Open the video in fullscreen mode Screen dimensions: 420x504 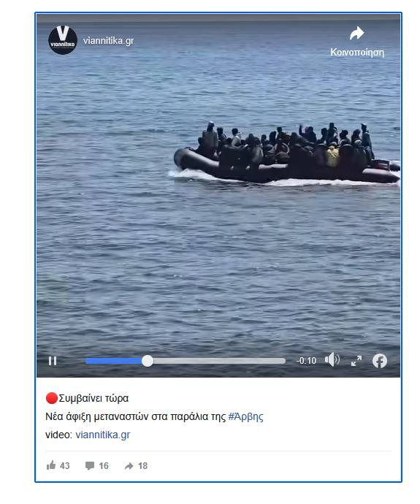click(x=356, y=361)
